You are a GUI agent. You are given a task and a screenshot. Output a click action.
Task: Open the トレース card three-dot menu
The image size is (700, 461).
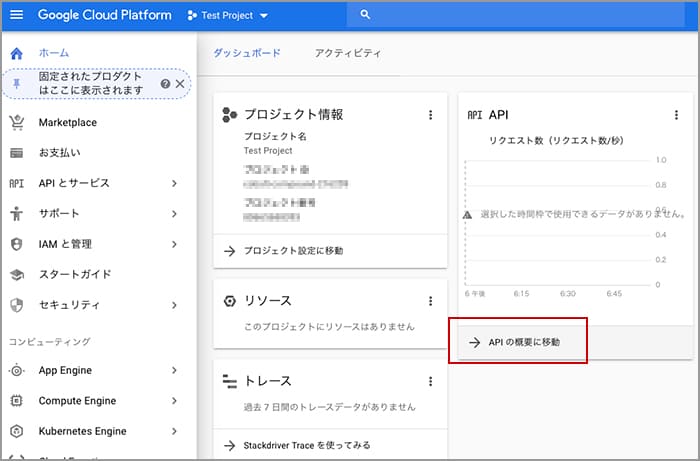[430, 382]
